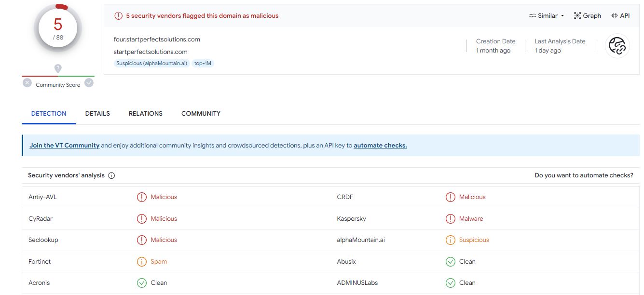This screenshot has width=644, height=295.
Task: Click the domain category icon beside Last Analysis Date
Action: tap(617, 46)
